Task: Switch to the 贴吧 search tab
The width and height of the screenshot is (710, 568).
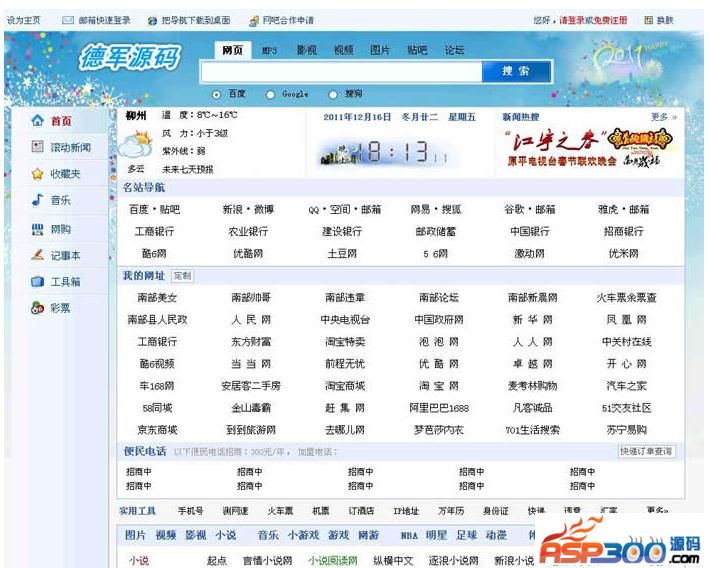Action: (417, 50)
